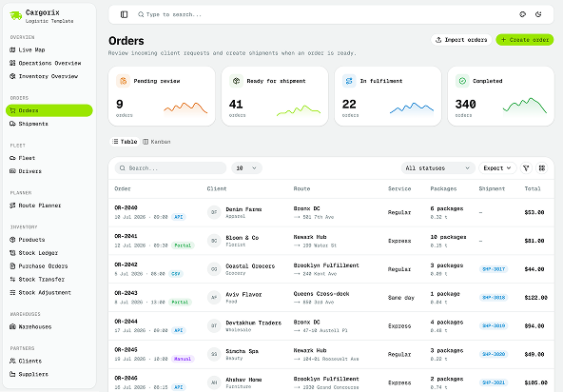The height and width of the screenshot is (392, 563).
Task: Click the Cargorix truck logo
Action: point(15,16)
